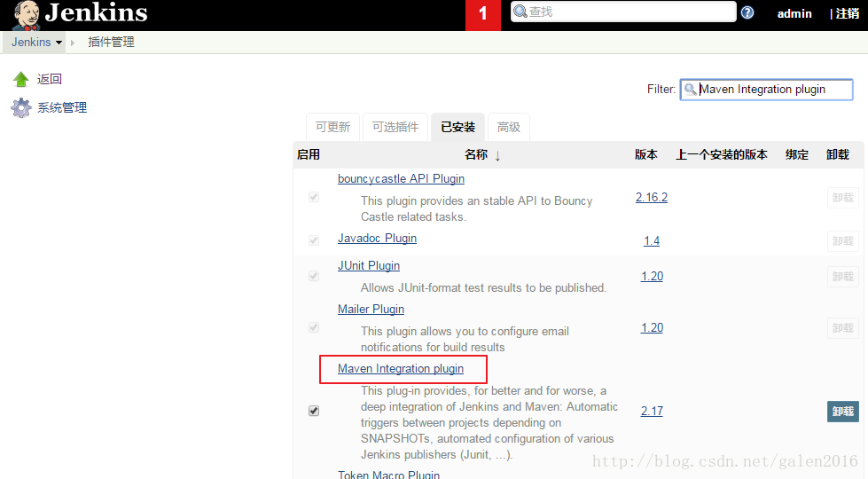Click the 注销 logout link
This screenshot has height=479, width=868.
point(848,14)
